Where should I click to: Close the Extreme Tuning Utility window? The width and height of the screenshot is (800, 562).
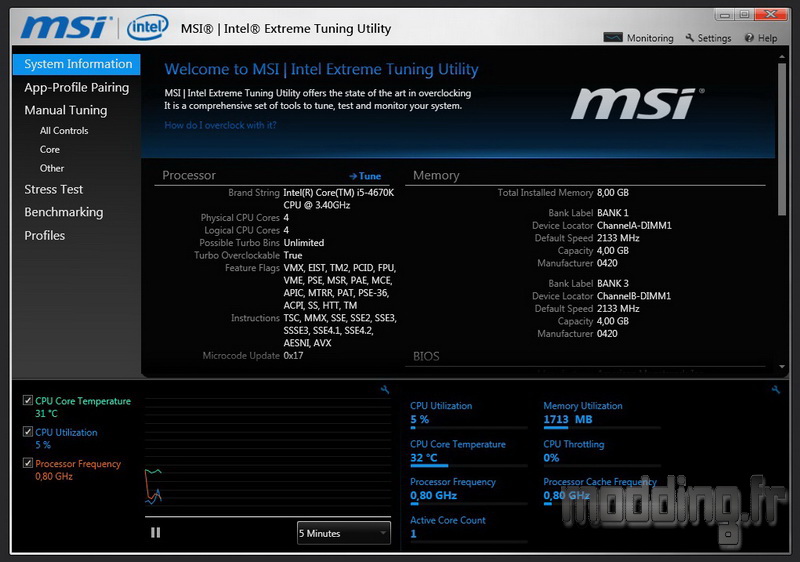click(x=770, y=14)
